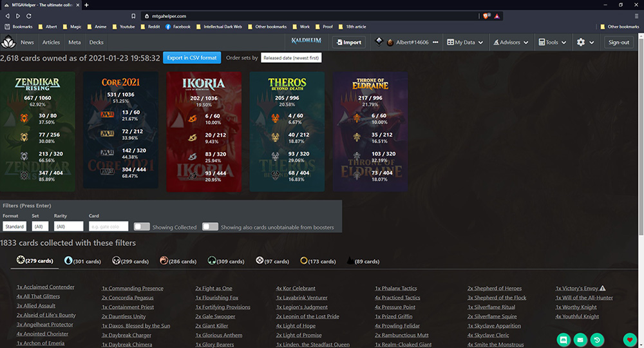Open the Brave shields icon
The width and height of the screenshot is (644, 348).
(x=486, y=16)
